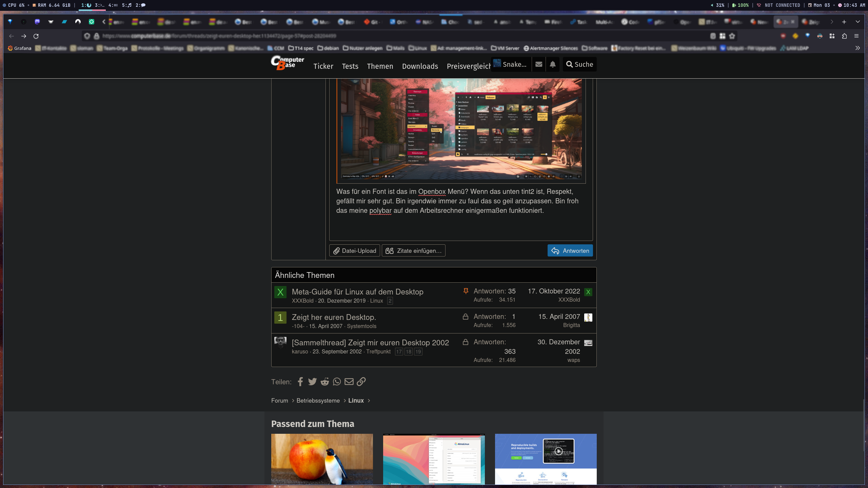Copy thread link with chain icon

[361, 382]
